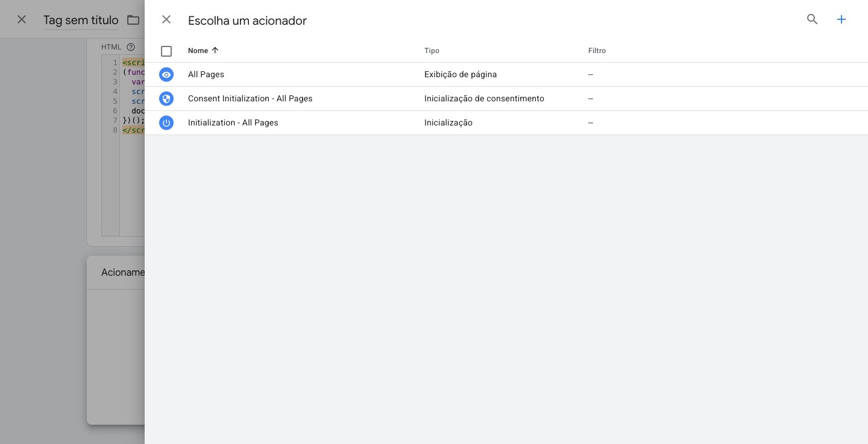Open HTML help question mark icon
The height and width of the screenshot is (444, 868).
[x=131, y=47]
